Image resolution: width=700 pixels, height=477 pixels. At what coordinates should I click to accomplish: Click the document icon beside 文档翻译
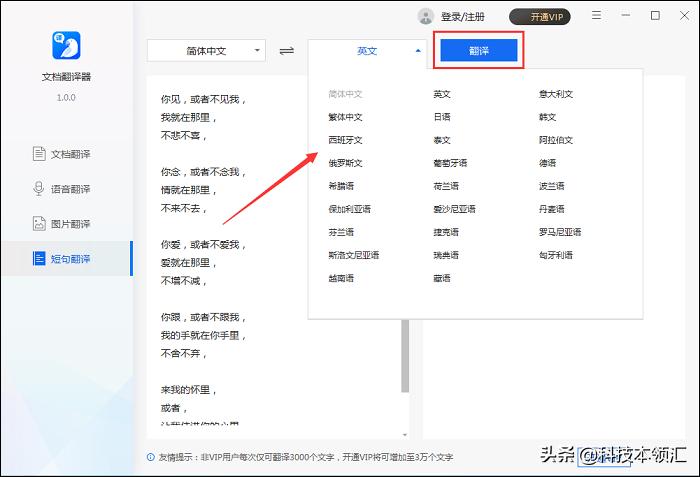39,154
